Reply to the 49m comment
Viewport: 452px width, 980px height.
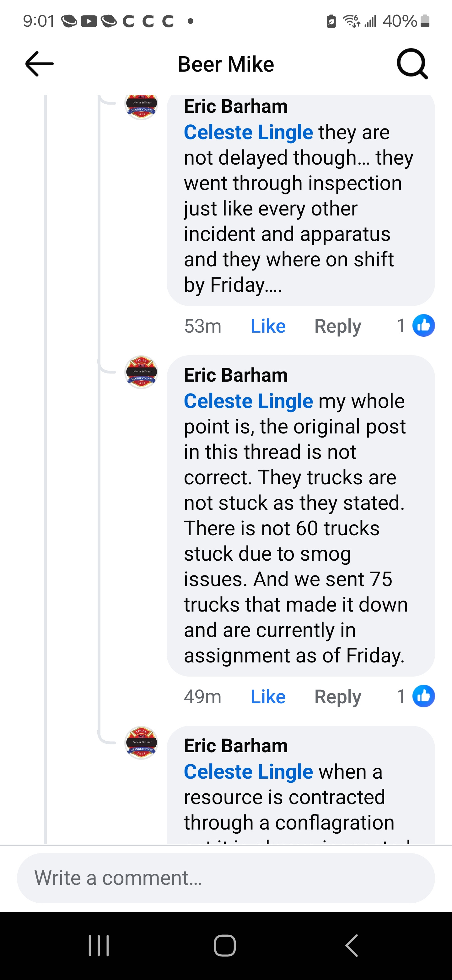(x=337, y=697)
